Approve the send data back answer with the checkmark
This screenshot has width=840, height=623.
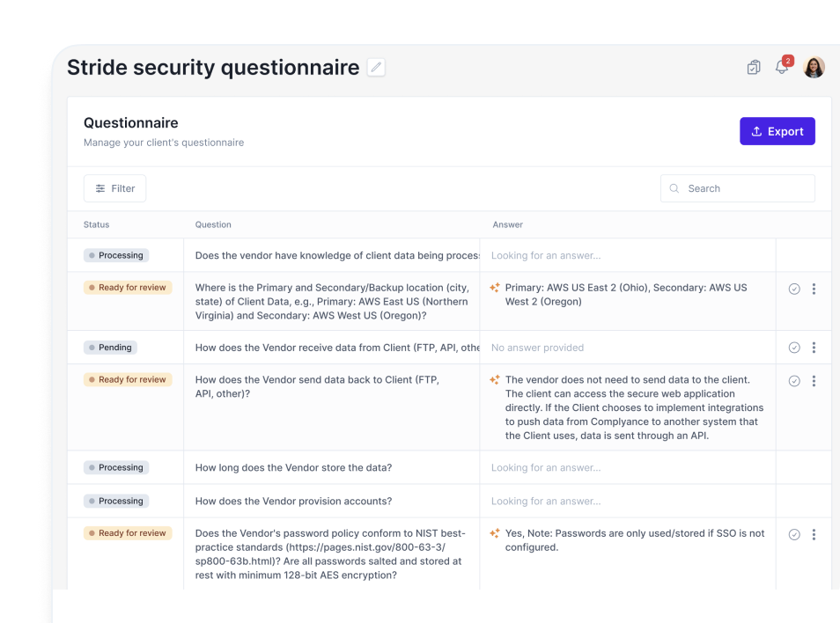794,381
